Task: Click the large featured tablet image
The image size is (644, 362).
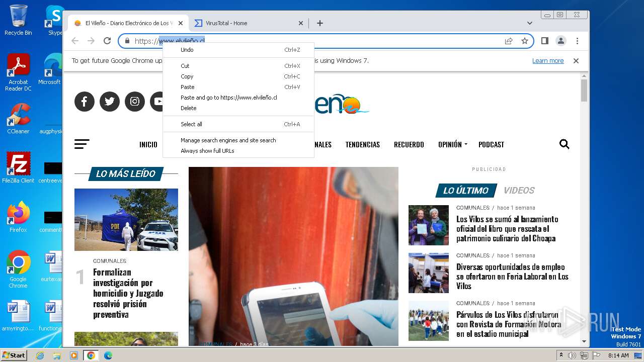Action: [293, 256]
